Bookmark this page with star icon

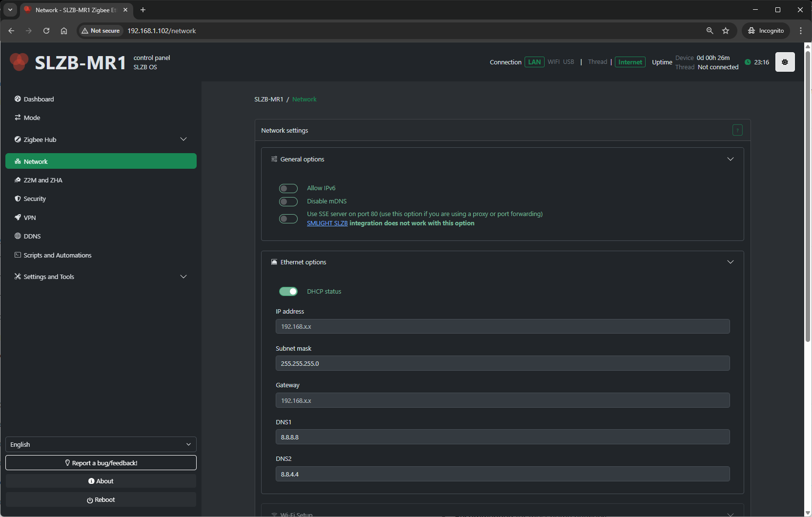[726, 31]
